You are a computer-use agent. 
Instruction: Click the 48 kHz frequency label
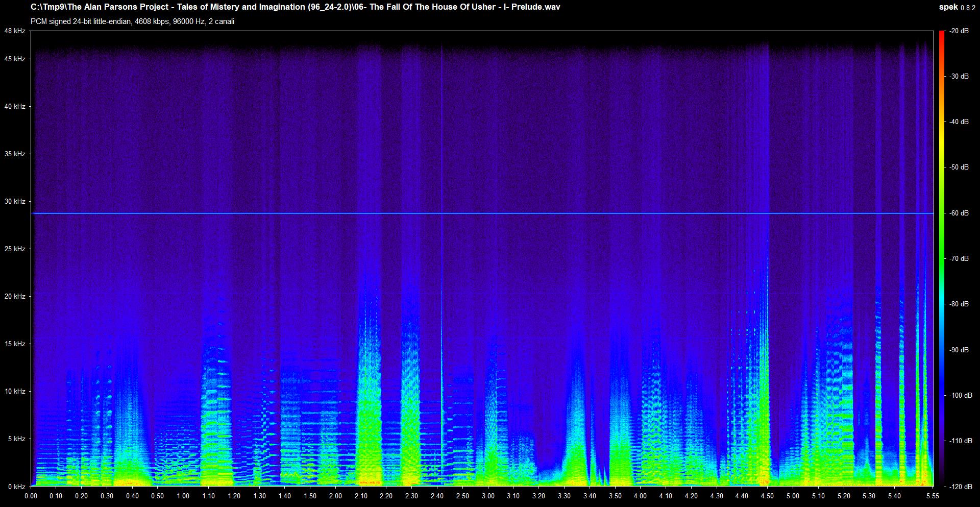click(x=14, y=31)
